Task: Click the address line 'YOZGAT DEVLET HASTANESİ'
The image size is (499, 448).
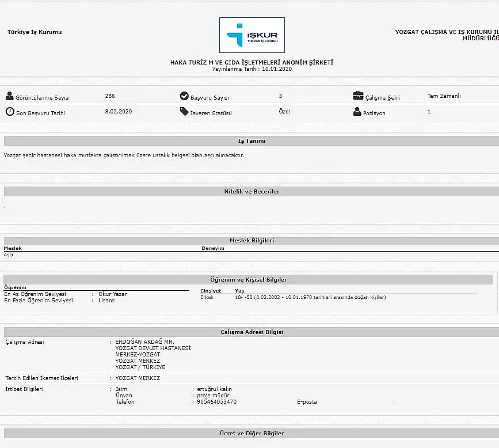Action: [x=153, y=348]
